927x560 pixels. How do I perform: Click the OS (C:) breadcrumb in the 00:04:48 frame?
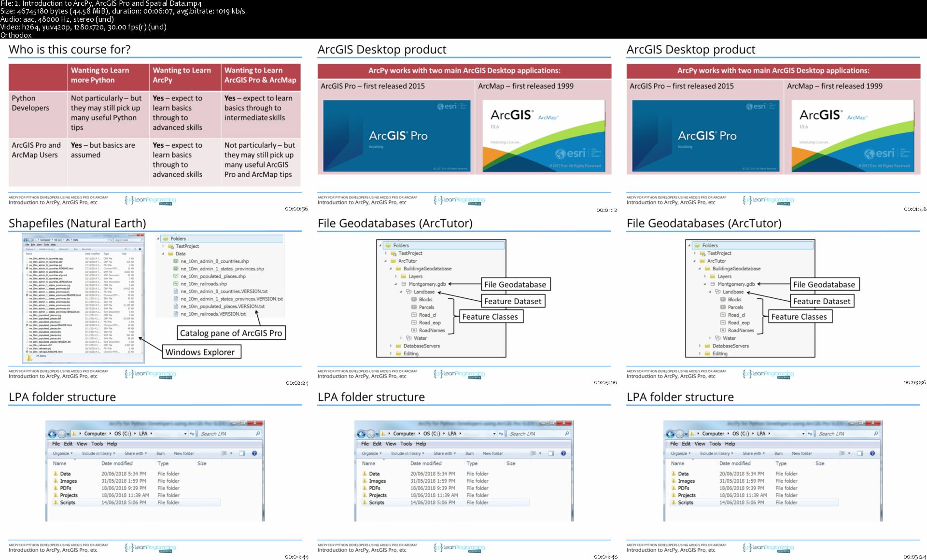(x=431, y=434)
